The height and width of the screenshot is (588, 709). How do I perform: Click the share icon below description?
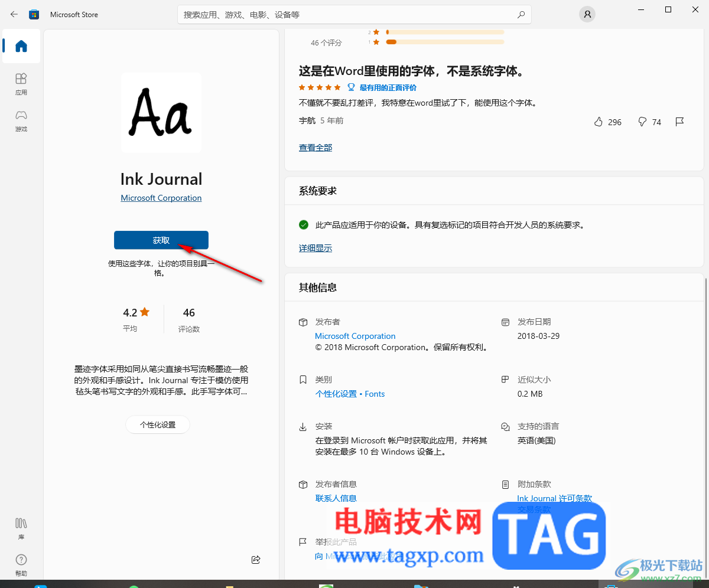pos(256,559)
